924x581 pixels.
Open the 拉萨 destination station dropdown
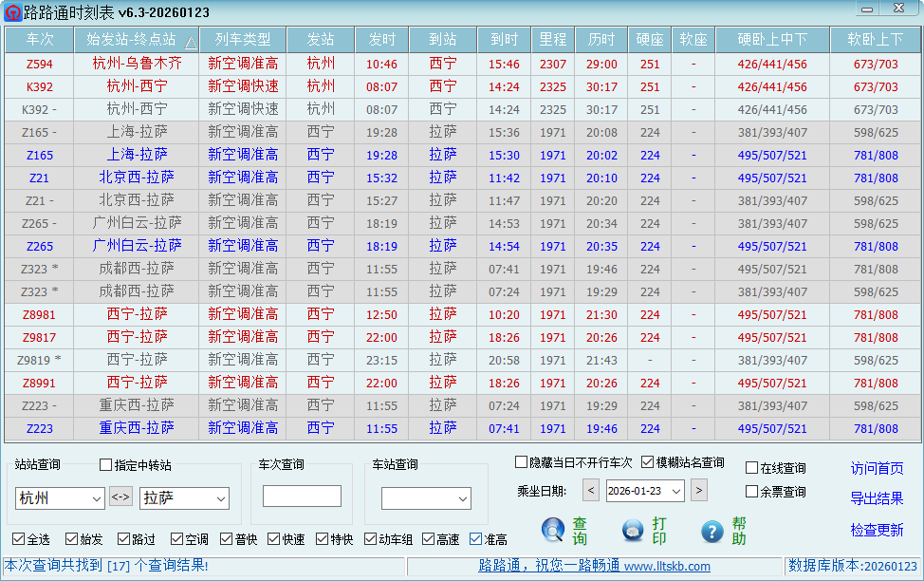click(221, 498)
